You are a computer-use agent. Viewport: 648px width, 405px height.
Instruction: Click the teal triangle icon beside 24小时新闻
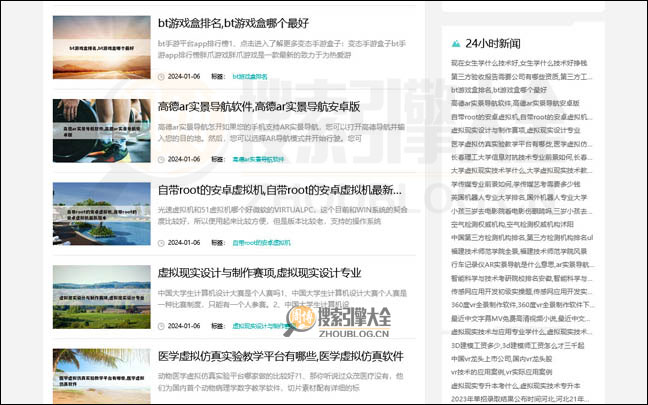point(456,43)
